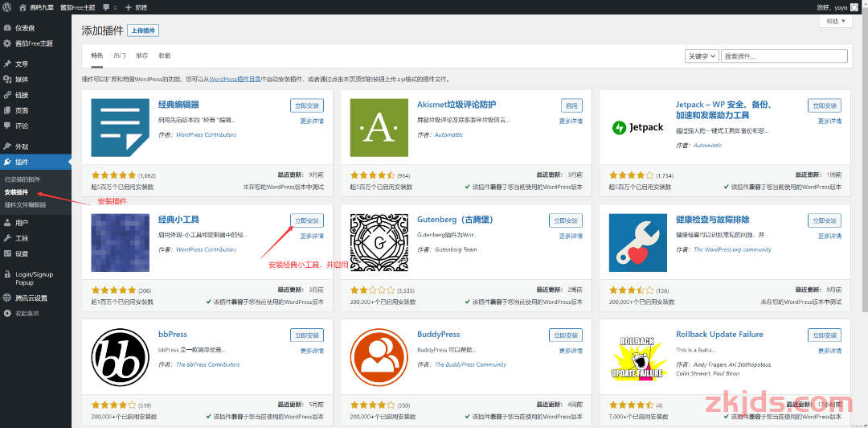
Task: Click the 上传插件 button
Action: pos(143,31)
